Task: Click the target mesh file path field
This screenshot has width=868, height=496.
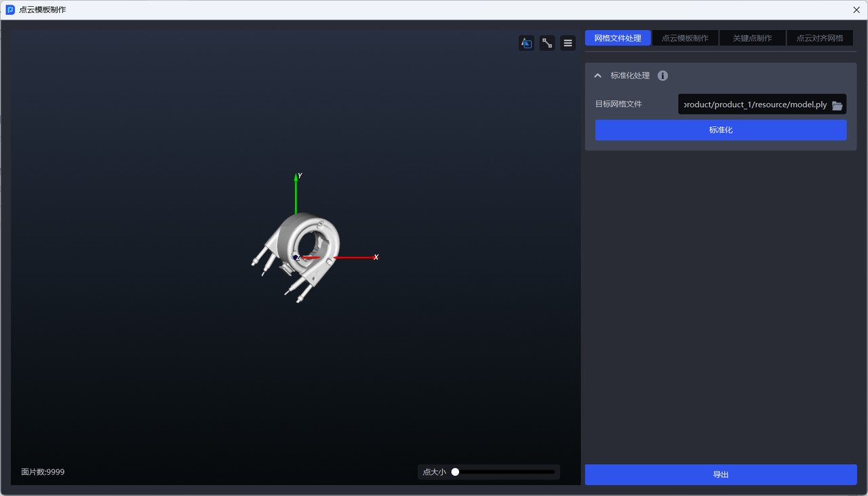Action: 753,104
